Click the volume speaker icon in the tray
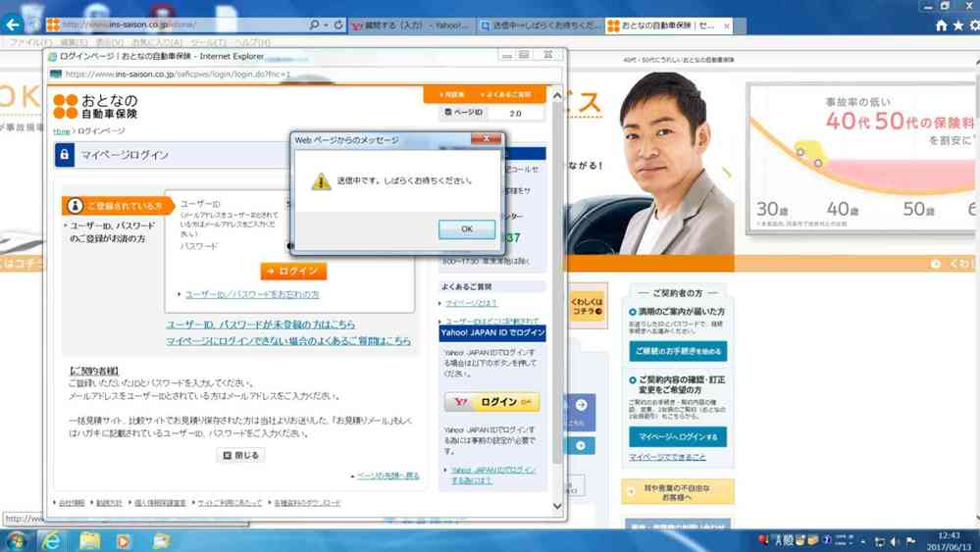The image size is (980, 552). 895,541
